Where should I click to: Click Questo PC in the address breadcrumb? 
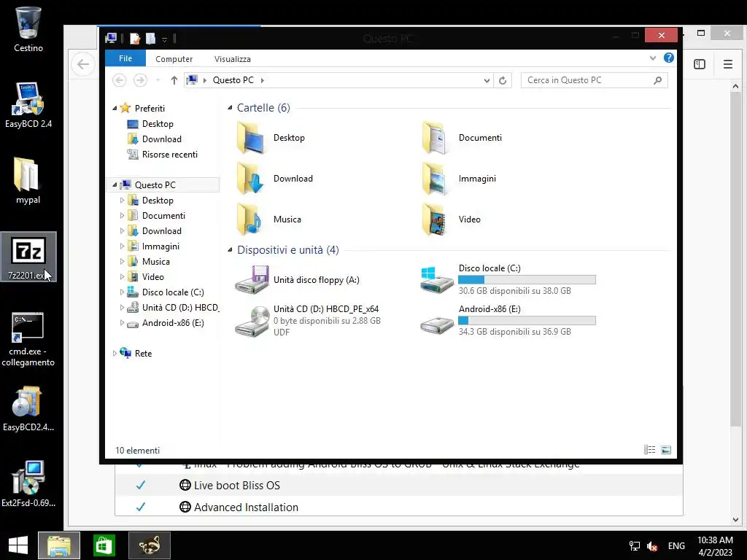click(x=233, y=80)
